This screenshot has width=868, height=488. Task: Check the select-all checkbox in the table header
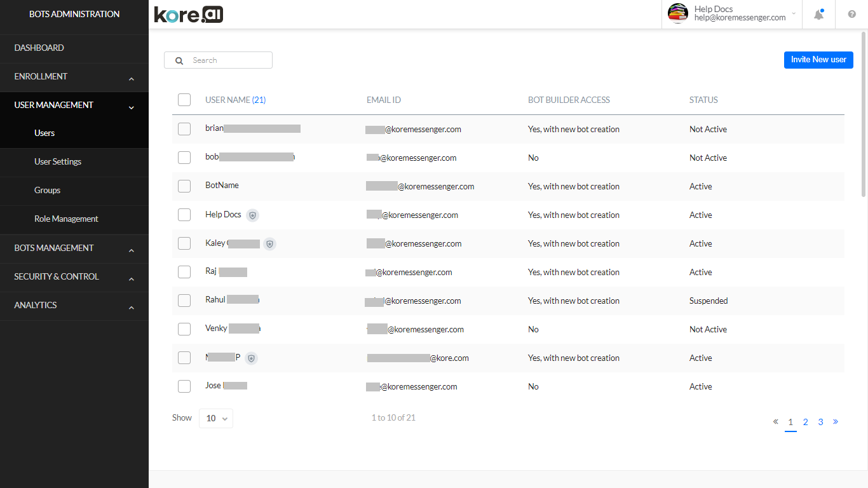(184, 100)
